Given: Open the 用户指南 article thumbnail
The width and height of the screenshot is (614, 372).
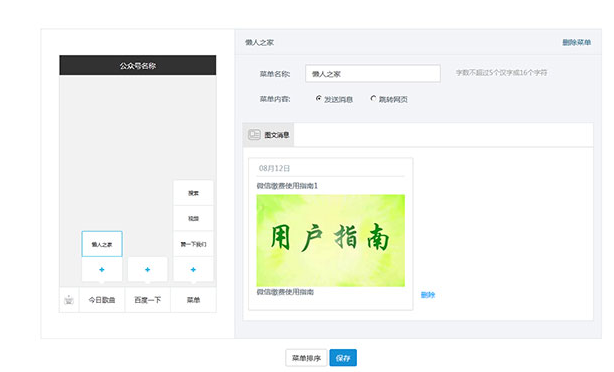Looking at the screenshot, I should pos(330,240).
